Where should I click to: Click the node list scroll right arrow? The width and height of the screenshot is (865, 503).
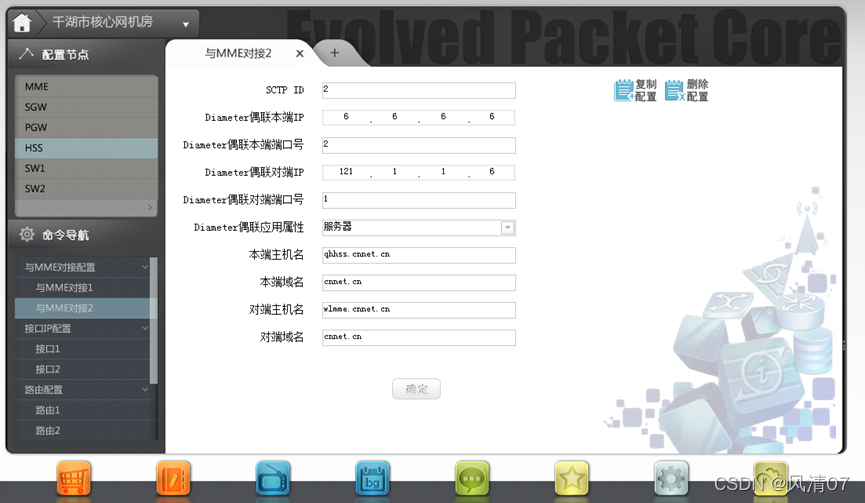(149, 207)
